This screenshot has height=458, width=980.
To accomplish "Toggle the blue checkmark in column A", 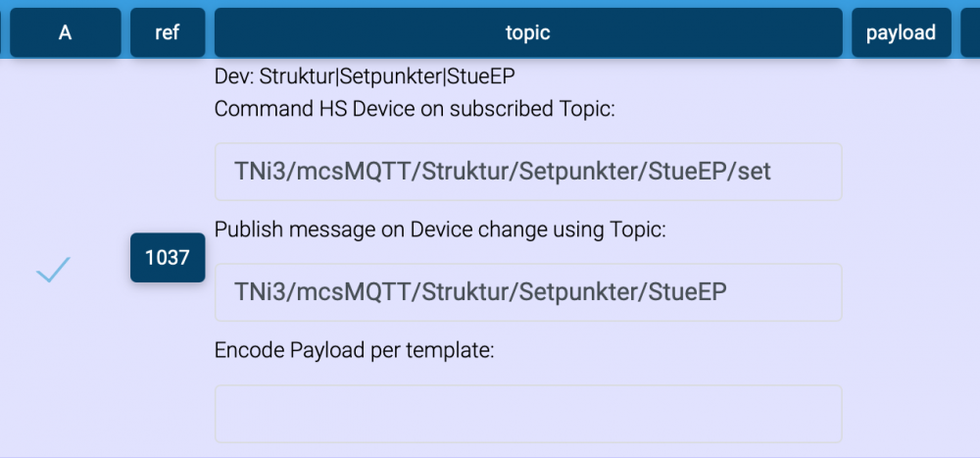I will (53, 269).
